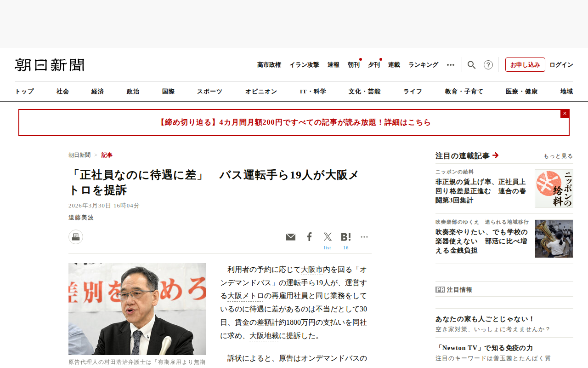Image resolution: width=588 pixels, height=368 pixels.
Task: Open 高市政権 topic link
Action: pyautogui.click(x=269, y=65)
